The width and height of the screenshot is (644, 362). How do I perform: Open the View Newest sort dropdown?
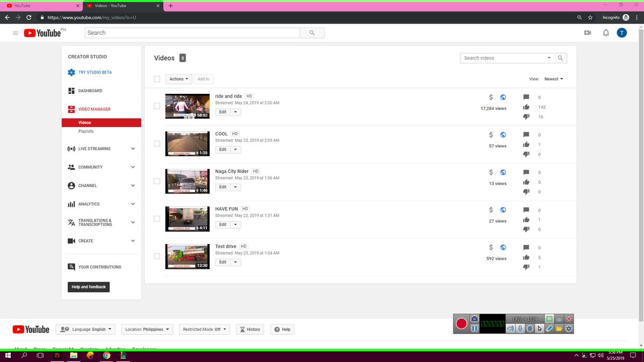tap(554, 79)
